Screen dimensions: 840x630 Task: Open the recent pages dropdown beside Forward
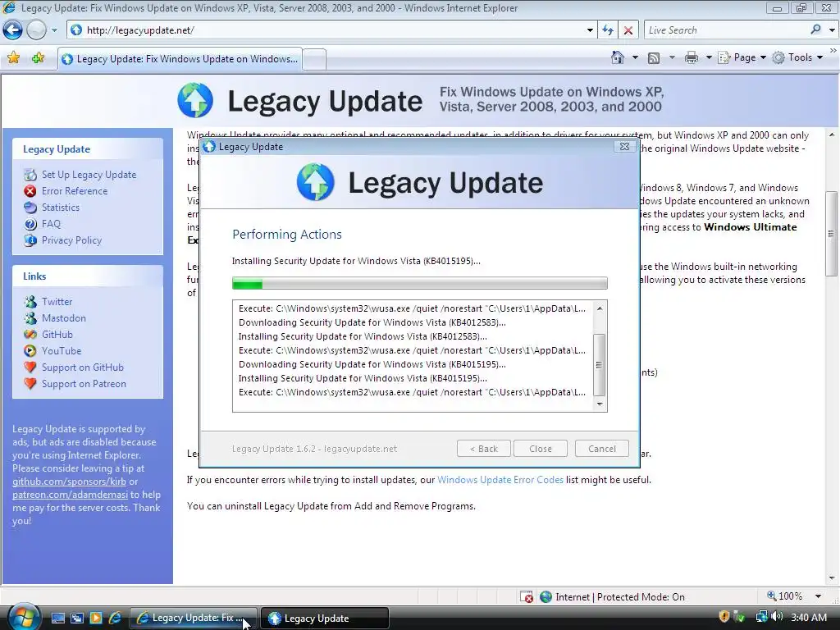pos(54,30)
